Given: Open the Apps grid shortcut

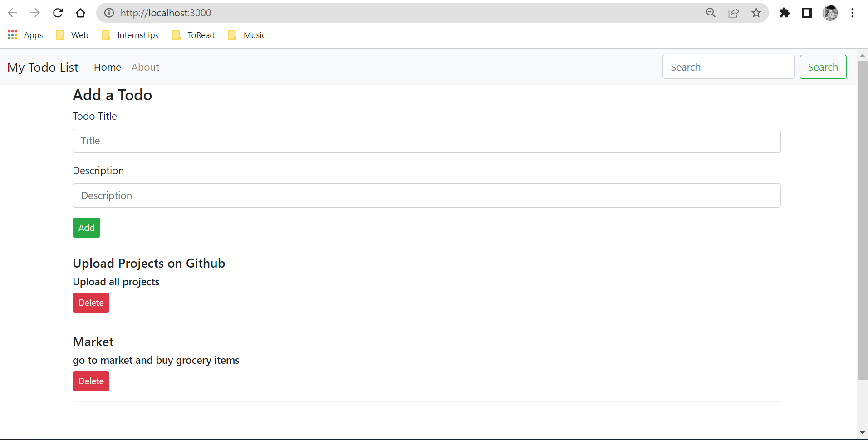Looking at the screenshot, I should (25, 35).
